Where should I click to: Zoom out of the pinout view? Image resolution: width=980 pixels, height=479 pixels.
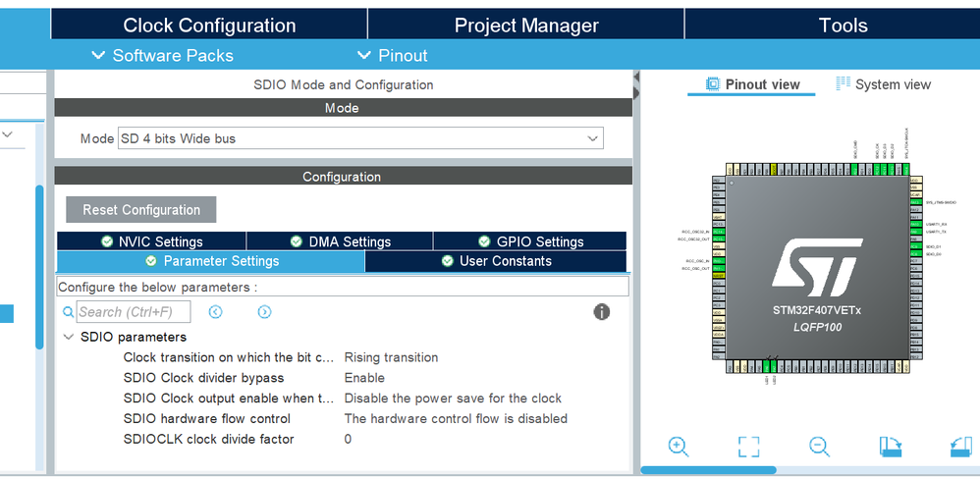(x=819, y=446)
